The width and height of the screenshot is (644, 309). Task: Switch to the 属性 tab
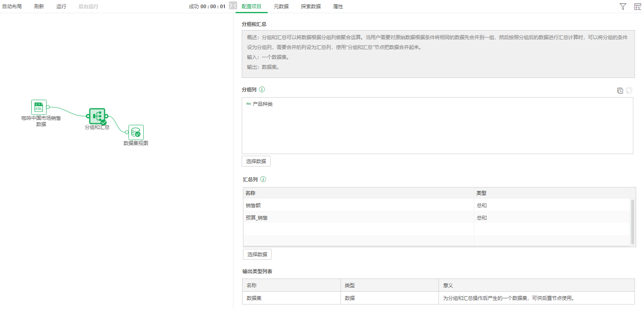(x=338, y=7)
